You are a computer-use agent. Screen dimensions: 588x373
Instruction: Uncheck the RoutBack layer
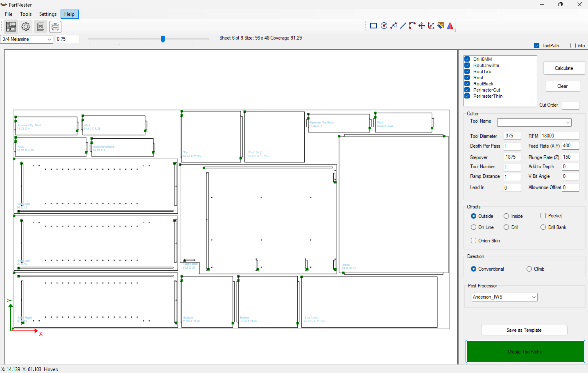point(467,84)
